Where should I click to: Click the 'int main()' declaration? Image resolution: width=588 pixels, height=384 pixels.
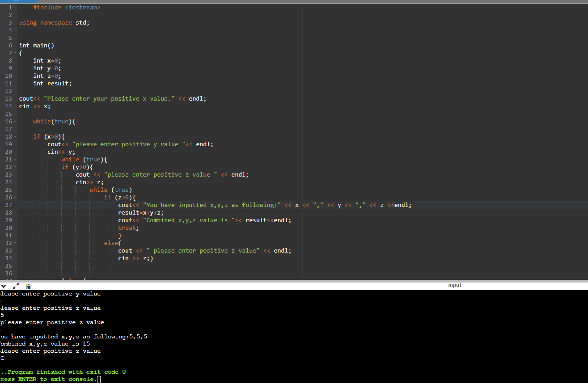[x=37, y=46]
